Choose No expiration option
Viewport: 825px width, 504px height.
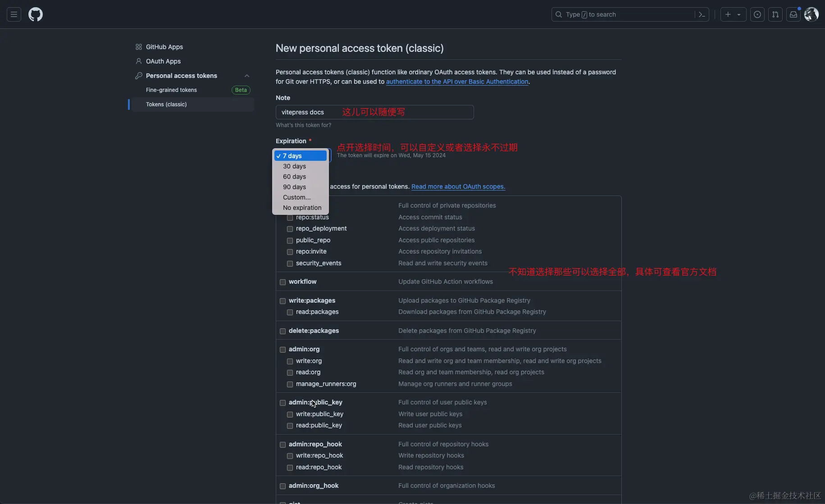coord(300,208)
